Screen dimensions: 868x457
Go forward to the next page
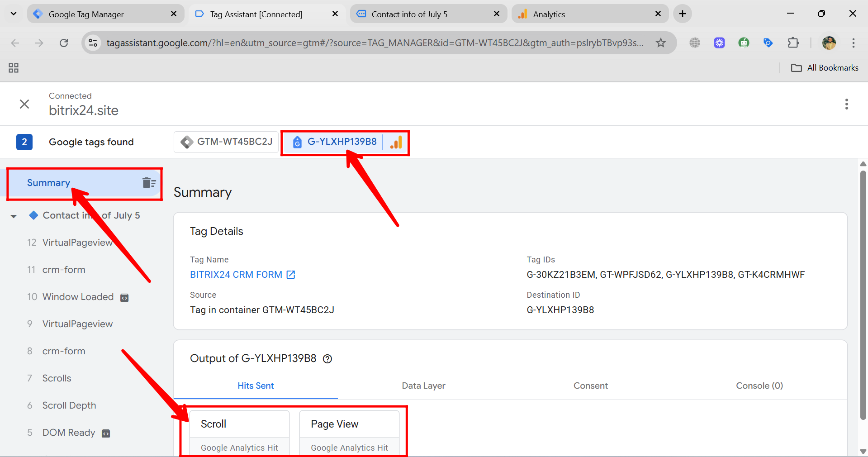click(39, 43)
